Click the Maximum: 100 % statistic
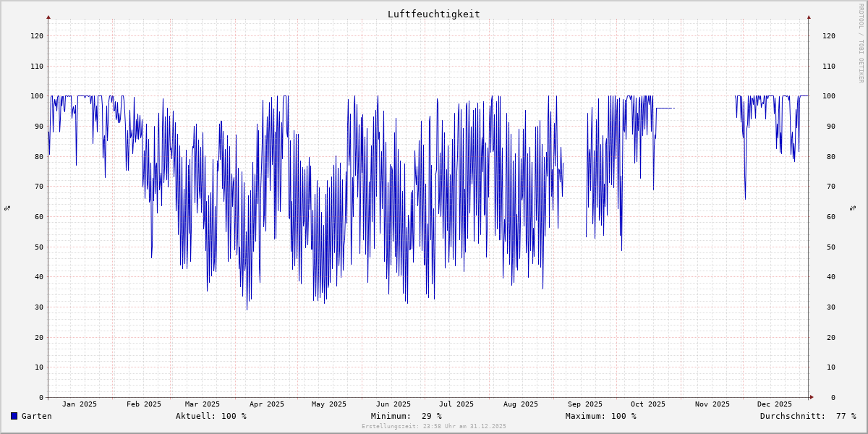Screen dimensions: 868x434 pos(600,416)
